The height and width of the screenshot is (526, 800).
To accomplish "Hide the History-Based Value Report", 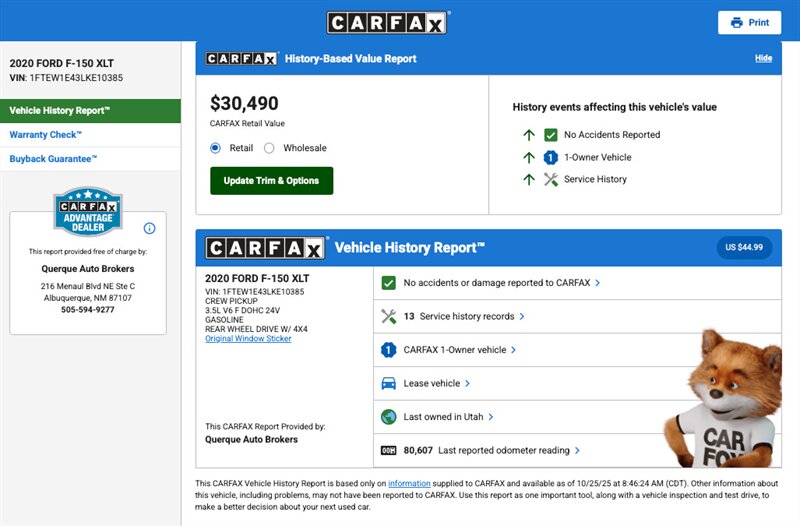I will click(763, 58).
